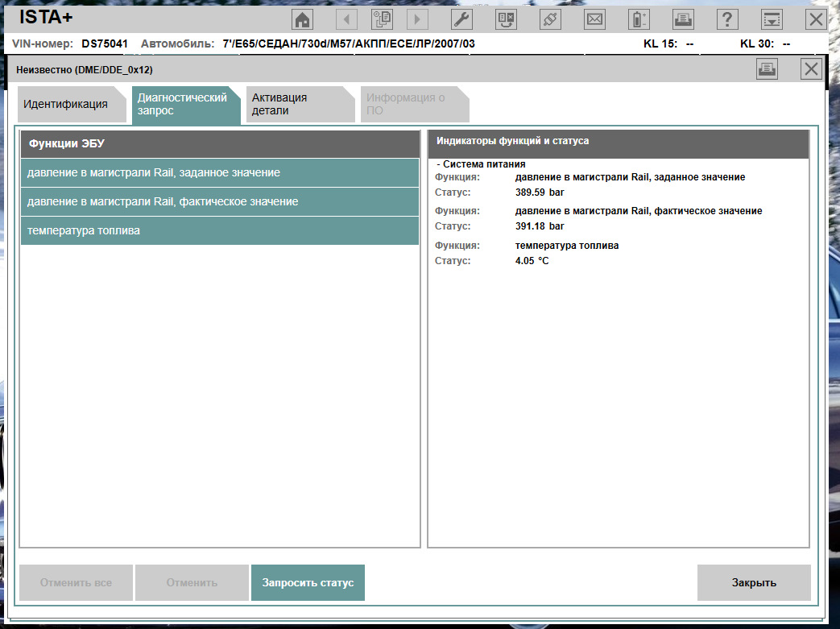Click the battery status icon
This screenshot has height=629, width=840.
639,20
